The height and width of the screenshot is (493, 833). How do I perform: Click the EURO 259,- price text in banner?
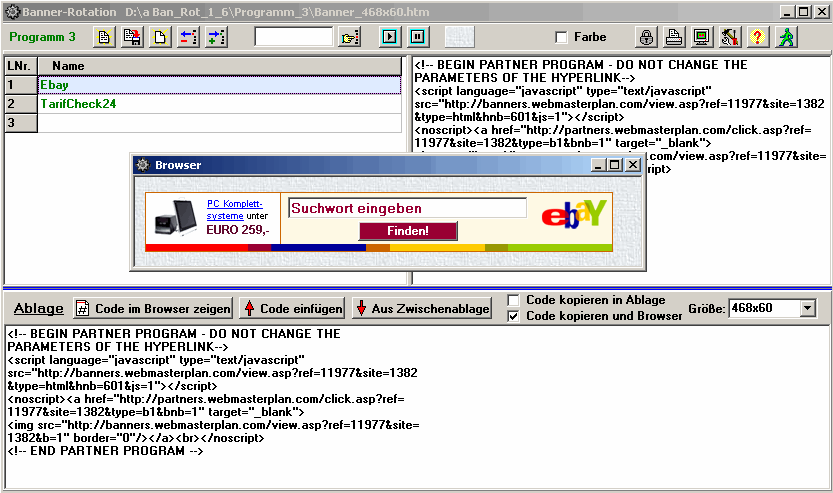click(x=238, y=230)
